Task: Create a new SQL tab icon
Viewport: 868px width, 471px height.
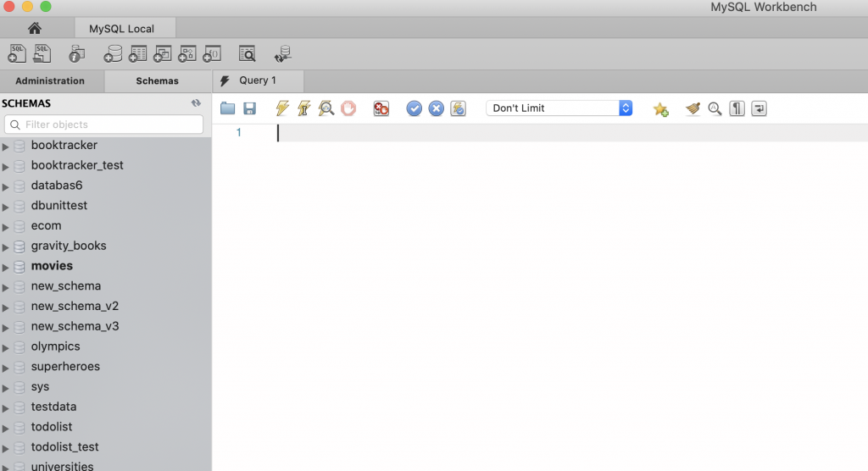Action: [x=17, y=54]
